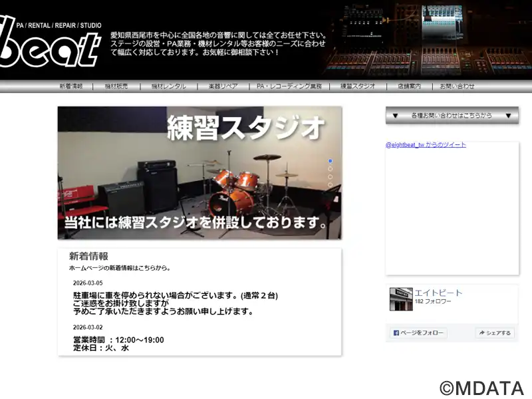Click the 各種お問い合わせはこちらから button
Image resolution: width=532 pixels, height=399 pixels.
click(x=452, y=115)
